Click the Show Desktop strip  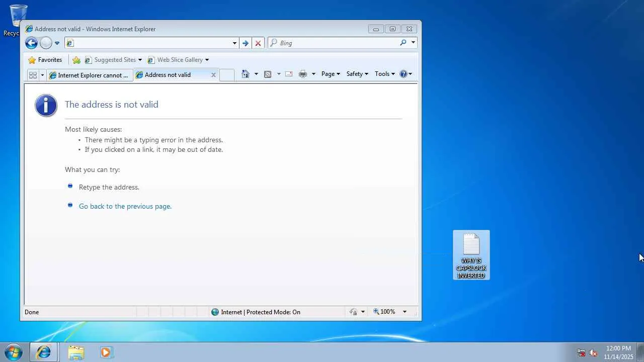point(640,352)
